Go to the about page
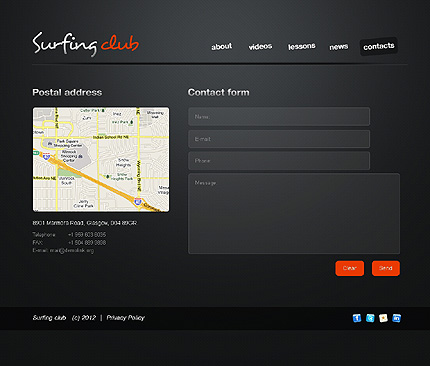The width and height of the screenshot is (430, 366). [x=222, y=47]
